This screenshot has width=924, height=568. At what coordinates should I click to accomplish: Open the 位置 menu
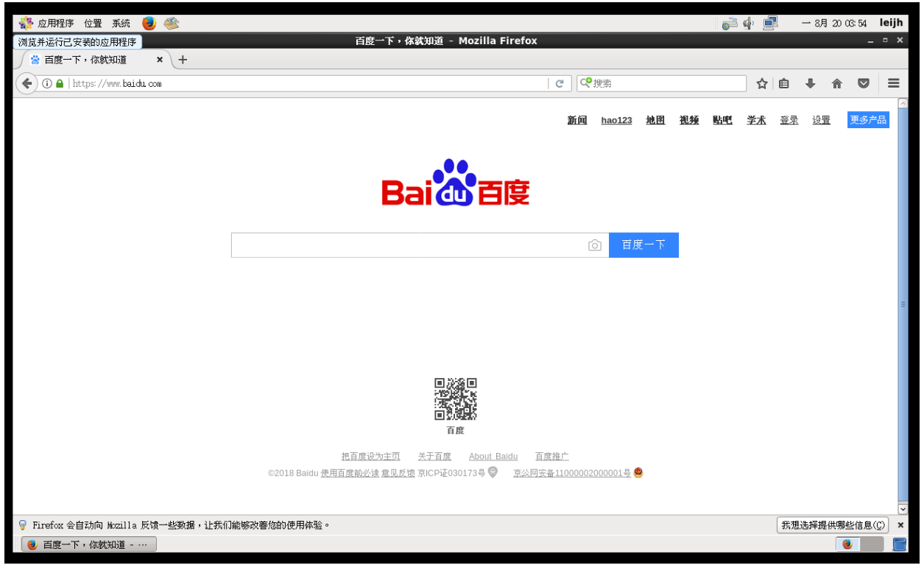point(93,23)
